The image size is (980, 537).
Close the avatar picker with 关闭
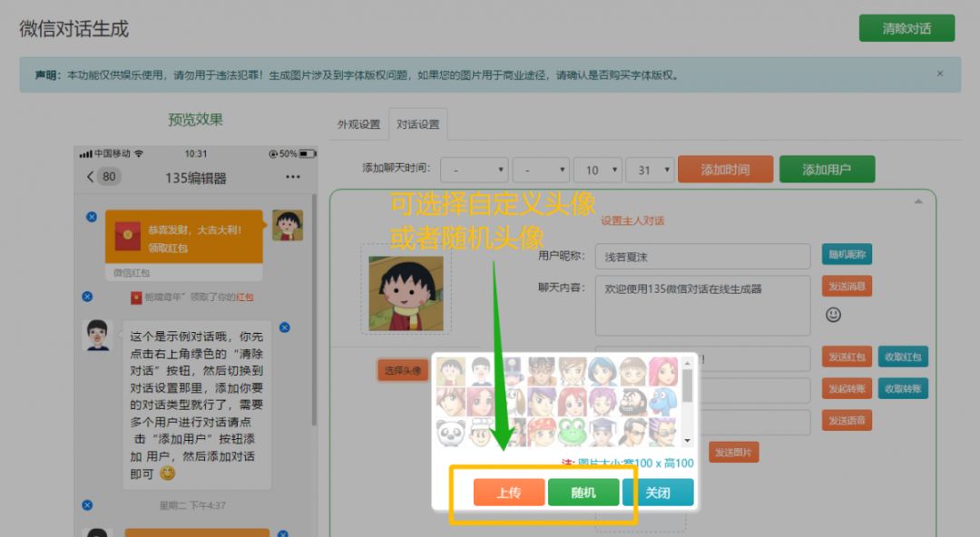[x=658, y=493]
